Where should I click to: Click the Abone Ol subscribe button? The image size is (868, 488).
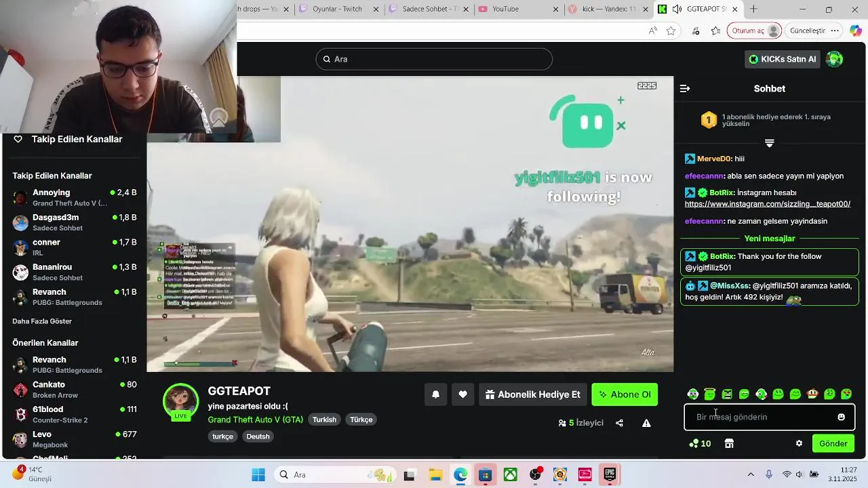click(625, 394)
